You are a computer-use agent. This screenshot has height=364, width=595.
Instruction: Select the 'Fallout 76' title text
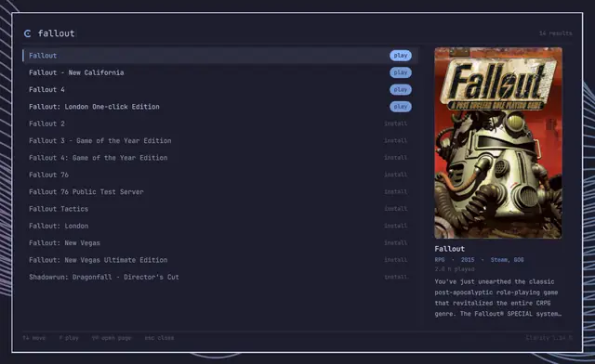(x=48, y=175)
